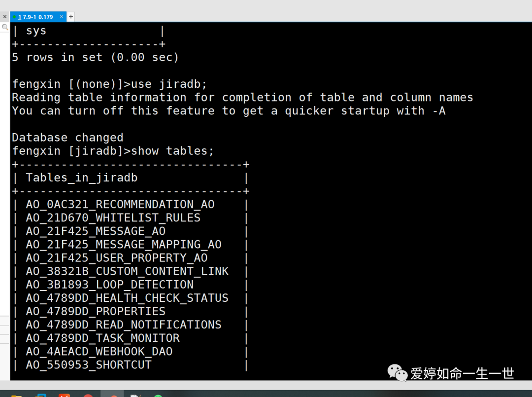Click the Tables_in_jiradb header text
532x397 pixels.
click(82, 178)
